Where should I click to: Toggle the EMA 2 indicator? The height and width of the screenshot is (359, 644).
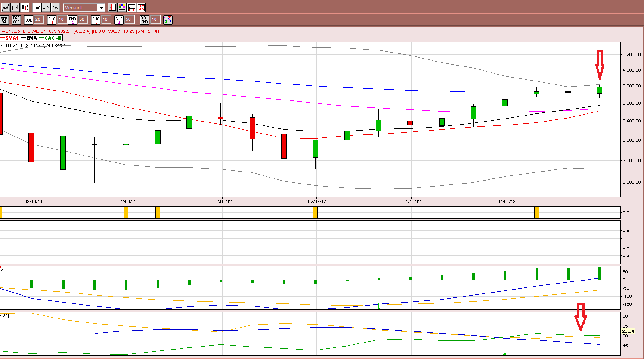point(72,20)
